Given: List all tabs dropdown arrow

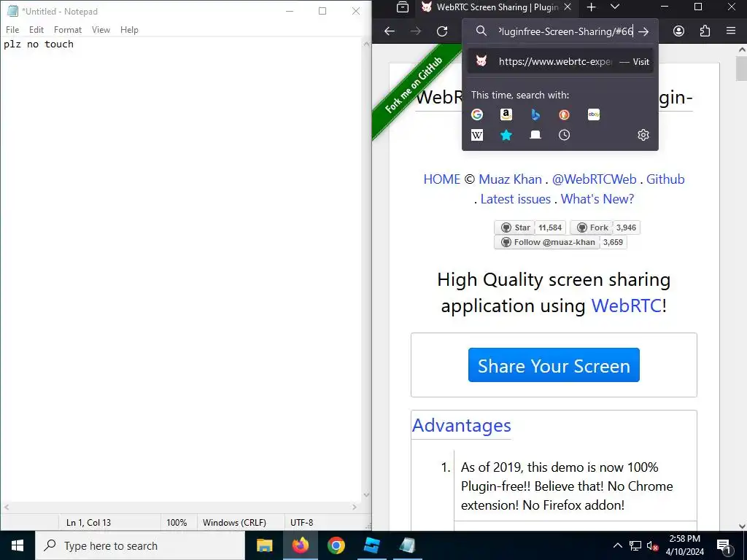Looking at the screenshot, I should point(615,7).
